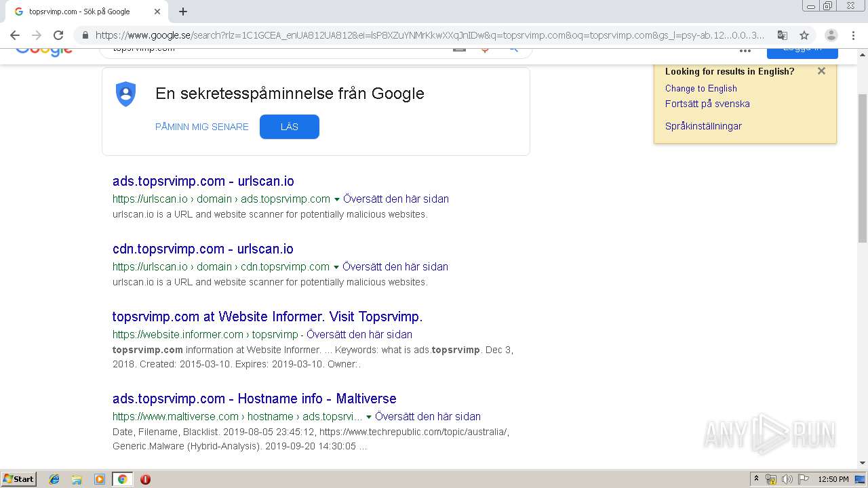The height and width of the screenshot is (488, 868).
Task: Click Fortsätt på svenska link
Action: (707, 104)
